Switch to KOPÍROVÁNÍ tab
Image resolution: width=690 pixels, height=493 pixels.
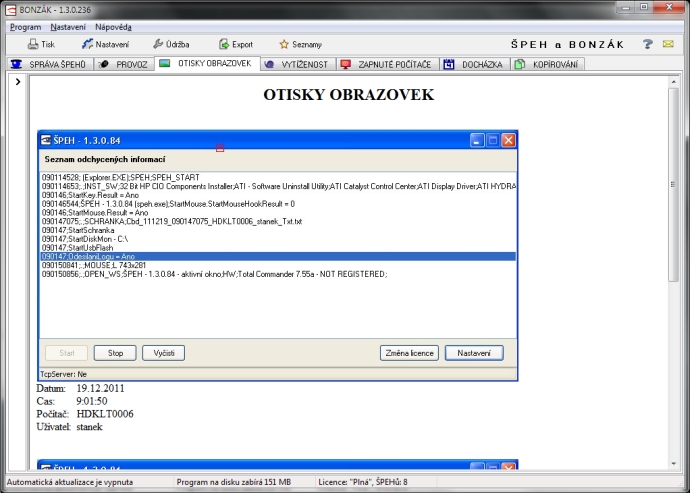tap(548, 64)
